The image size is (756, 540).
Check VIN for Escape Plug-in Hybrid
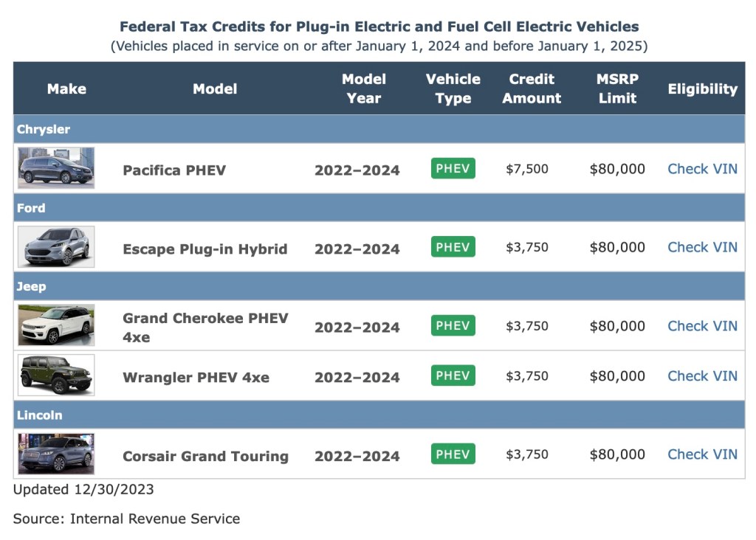(702, 247)
